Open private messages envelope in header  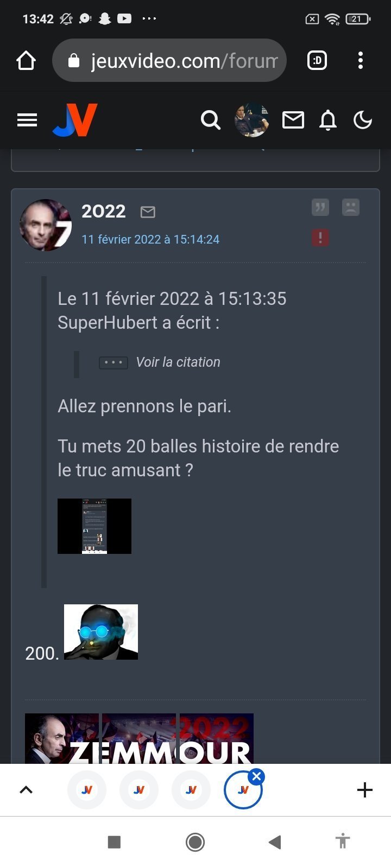coord(293,120)
